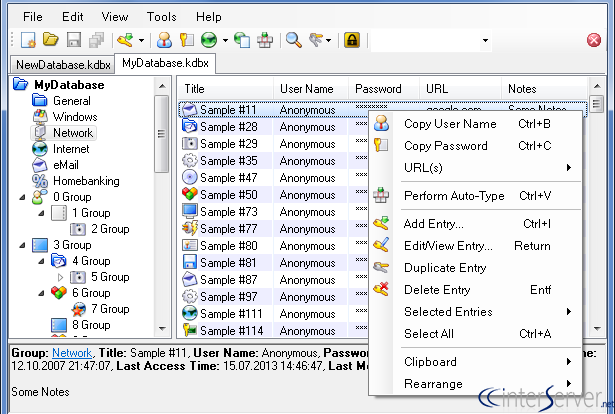615x414 pixels.
Task: Click Copy URLs to clipboard toolbar icon
Action: pyautogui.click(x=242, y=40)
